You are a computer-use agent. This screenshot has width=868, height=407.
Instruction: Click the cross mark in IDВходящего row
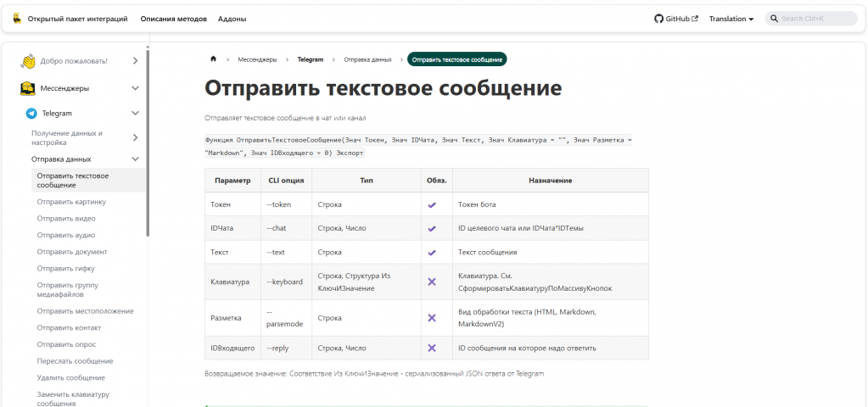click(x=432, y=348)
